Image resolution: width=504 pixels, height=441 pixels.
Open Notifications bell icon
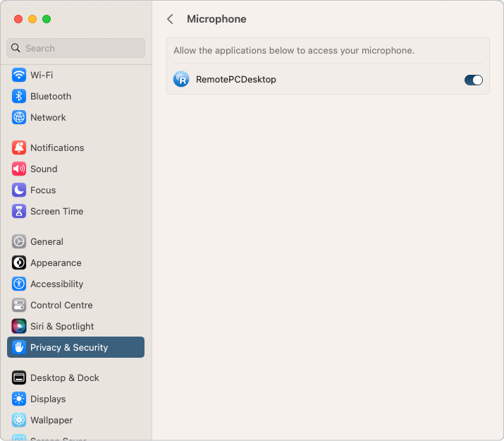click(19, 147)
